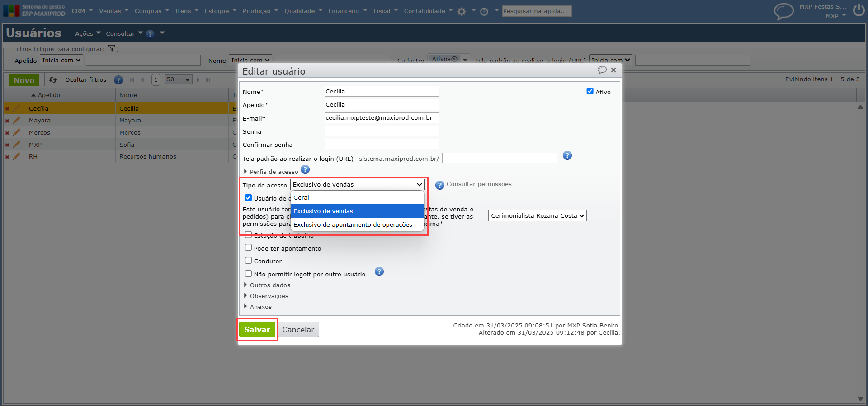This screenshot has height=406, width=868.
Task: Open the chat speech bubble in header
Action: 783,11
